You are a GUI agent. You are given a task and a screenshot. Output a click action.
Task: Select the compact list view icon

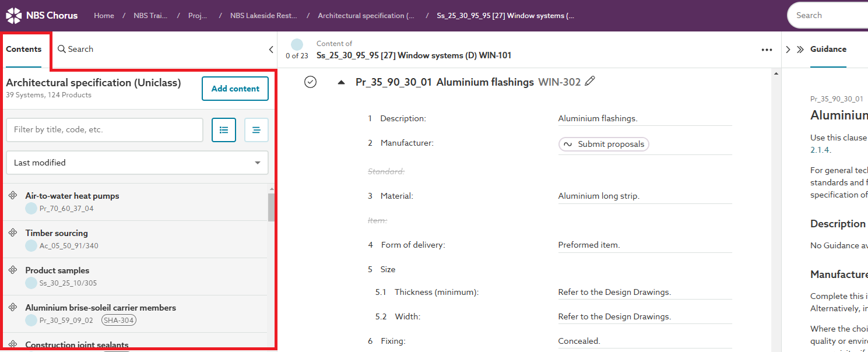point(256,130)
